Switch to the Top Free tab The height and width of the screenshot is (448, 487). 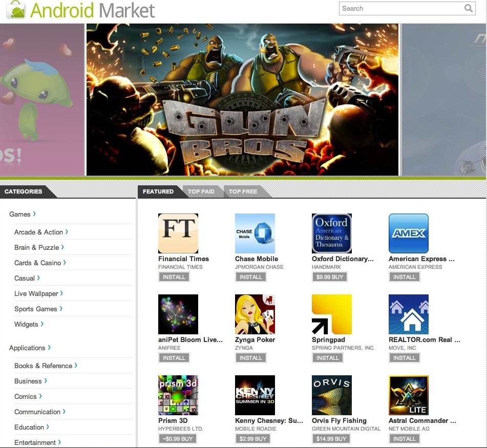(243, 191)
